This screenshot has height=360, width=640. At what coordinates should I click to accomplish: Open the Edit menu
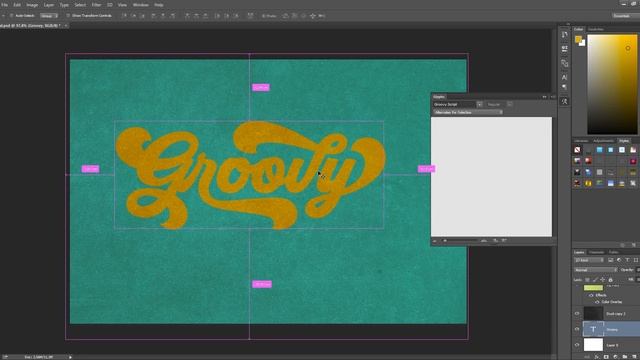[x=17, y=5]
